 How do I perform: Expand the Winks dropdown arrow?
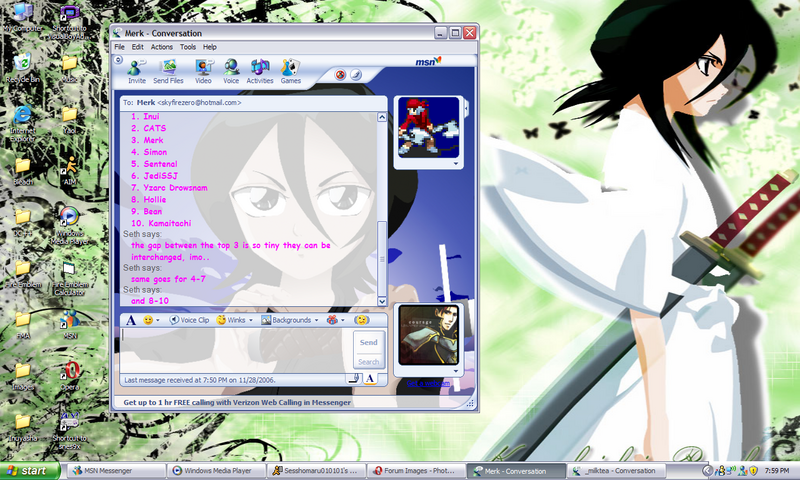pyautogui.click(x=251, y=320)
